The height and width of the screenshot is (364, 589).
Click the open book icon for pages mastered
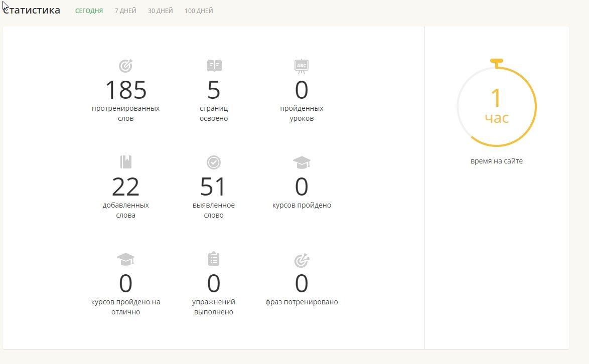click(214, 66)
